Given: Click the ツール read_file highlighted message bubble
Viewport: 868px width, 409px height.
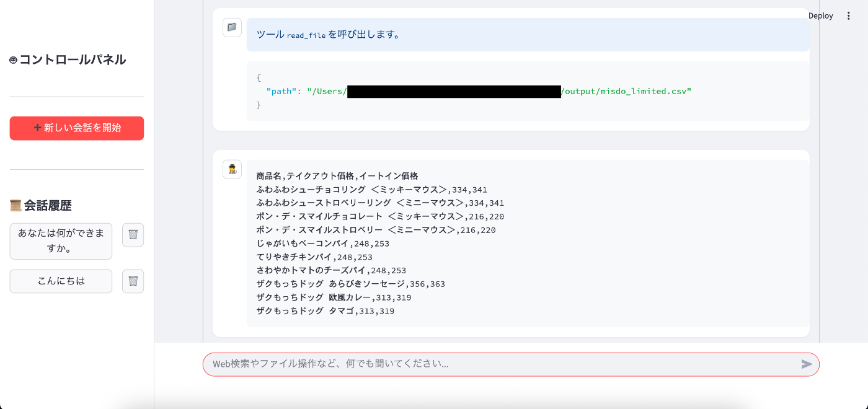Looking at the screenshot, I should (x=528, y=35).
